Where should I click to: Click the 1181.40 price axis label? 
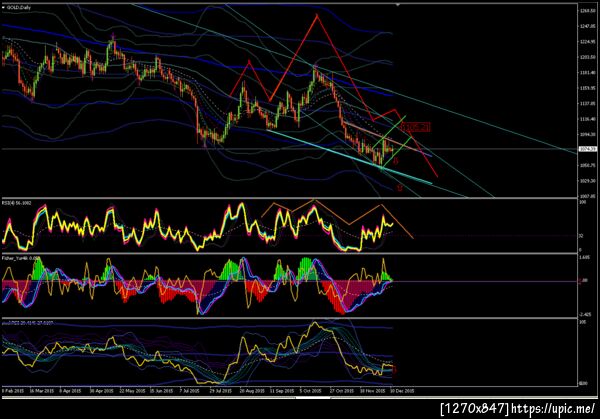[587, 73]
